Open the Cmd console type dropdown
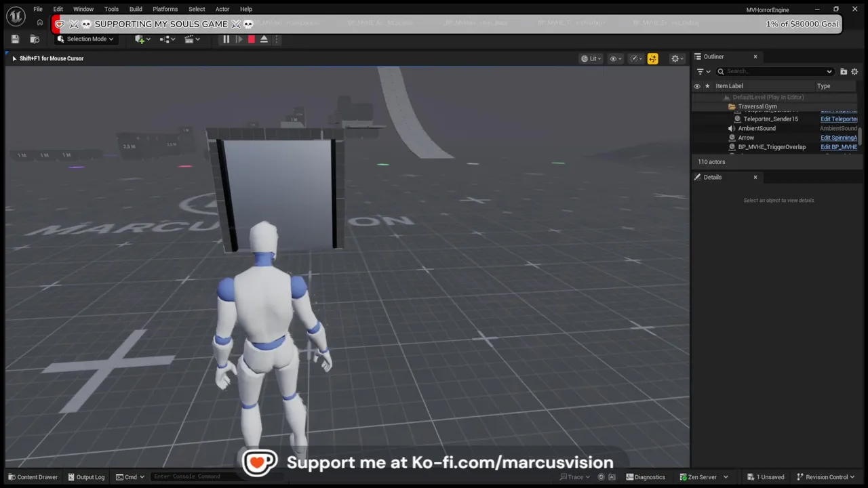Viewport: 868px width, 488px height. (x=130, y=477)
